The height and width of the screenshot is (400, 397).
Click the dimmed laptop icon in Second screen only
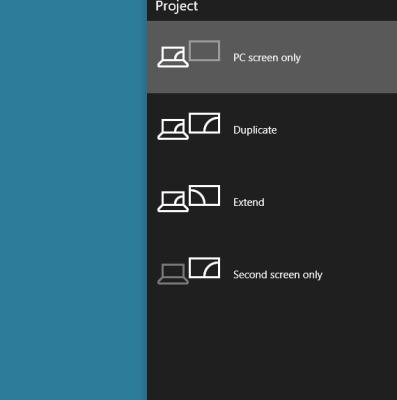pos(173,274)
